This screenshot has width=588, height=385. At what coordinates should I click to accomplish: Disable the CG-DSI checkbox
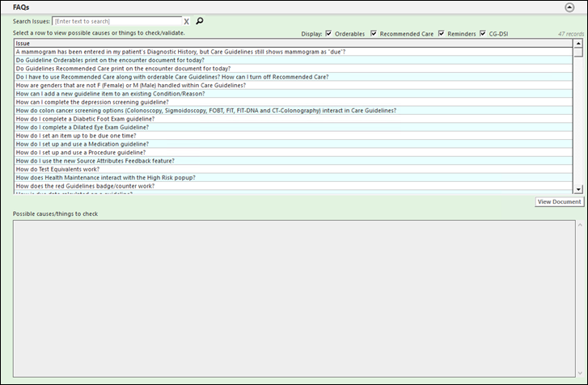(x=483, y=33)
